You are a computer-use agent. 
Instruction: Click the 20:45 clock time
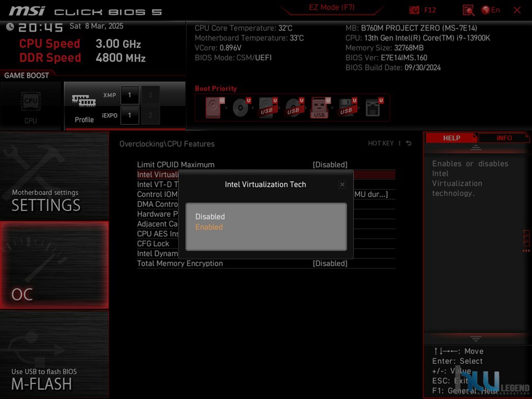pyautogui.click(x=40, y=27)
